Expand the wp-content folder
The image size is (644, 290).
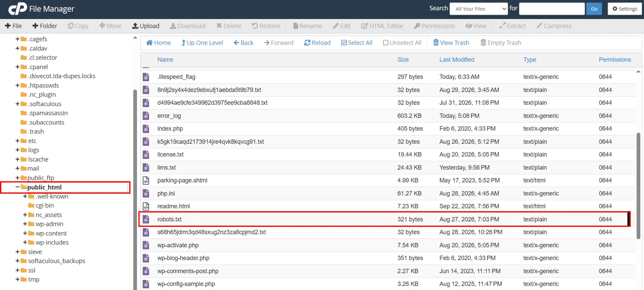pos(25,233)
